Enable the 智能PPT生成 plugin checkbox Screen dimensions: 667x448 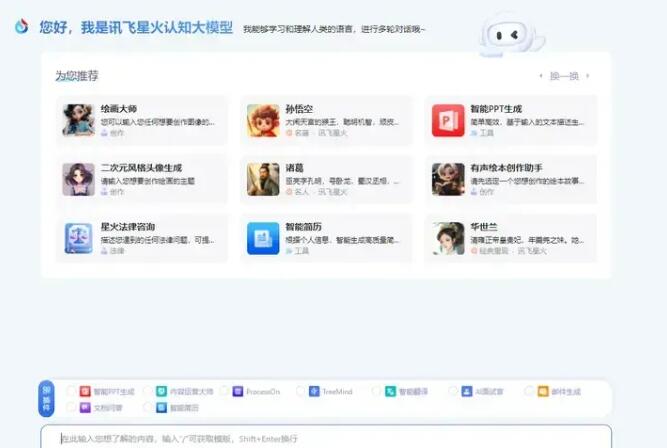[71, 391]
